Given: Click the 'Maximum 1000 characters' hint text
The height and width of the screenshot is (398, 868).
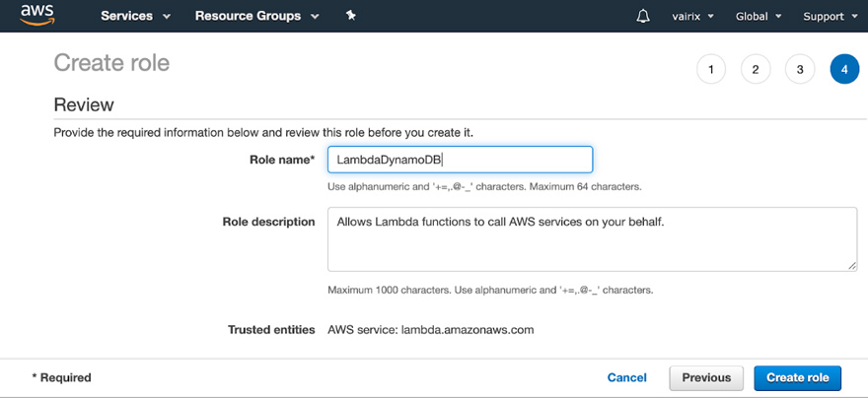Looking at the screenshot, I should (x=490, y=290).
